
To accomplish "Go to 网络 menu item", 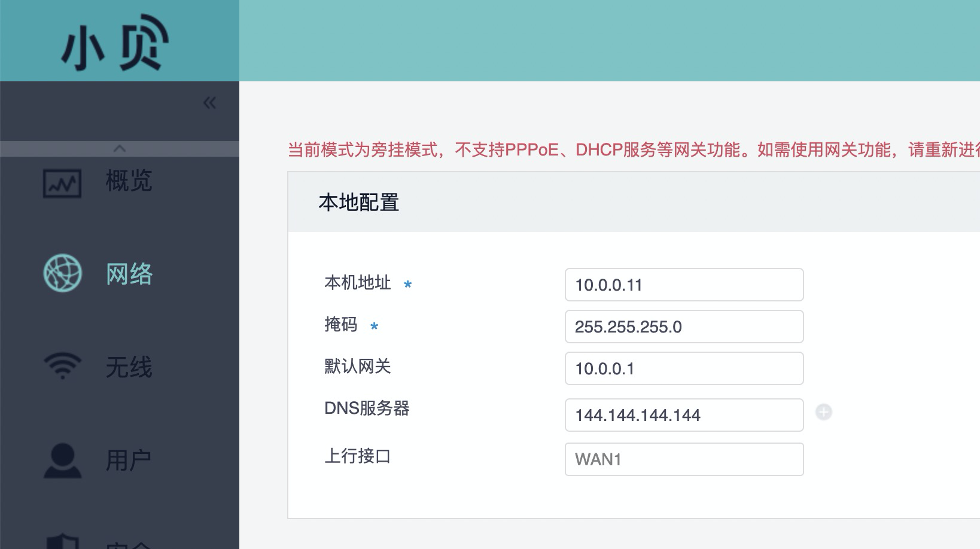I will [x=129, y=274].
